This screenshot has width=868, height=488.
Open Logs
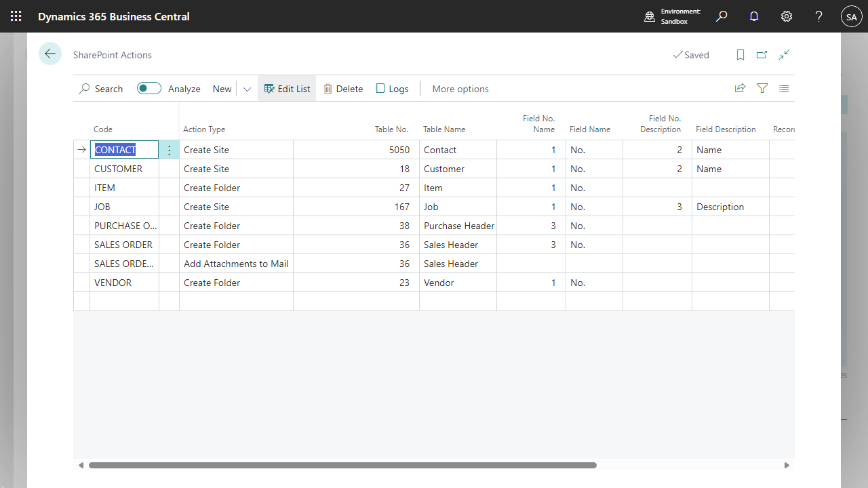point(392,89)
